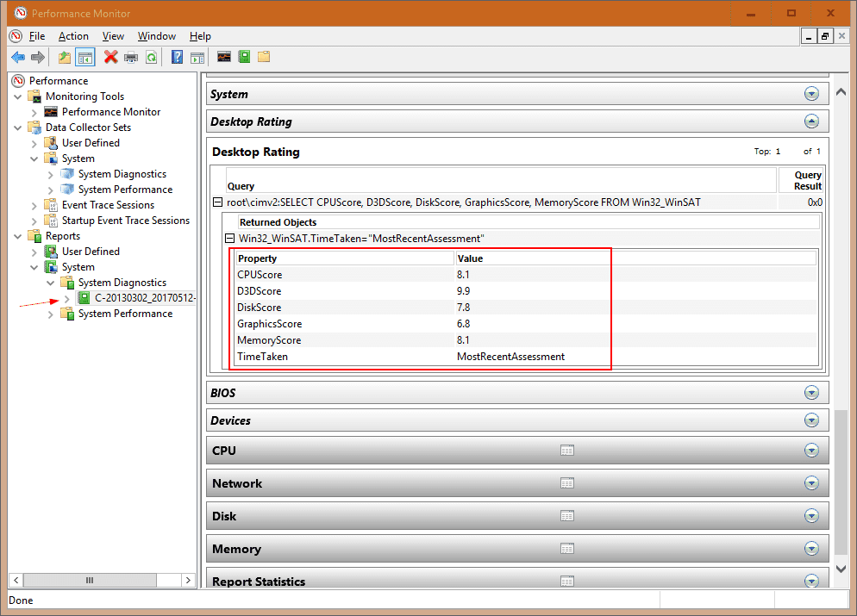
Task: Toggle Show/Hide Action Pane toolbar button
Action: pyautogui.click(x=197, y=57)
